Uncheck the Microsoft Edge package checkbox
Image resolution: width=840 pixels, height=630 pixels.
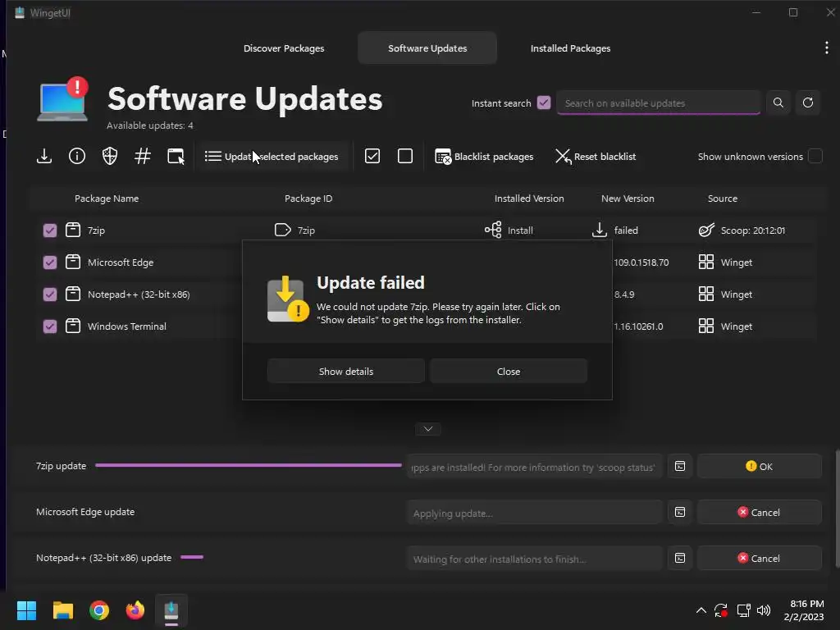[x=50, y=262]
